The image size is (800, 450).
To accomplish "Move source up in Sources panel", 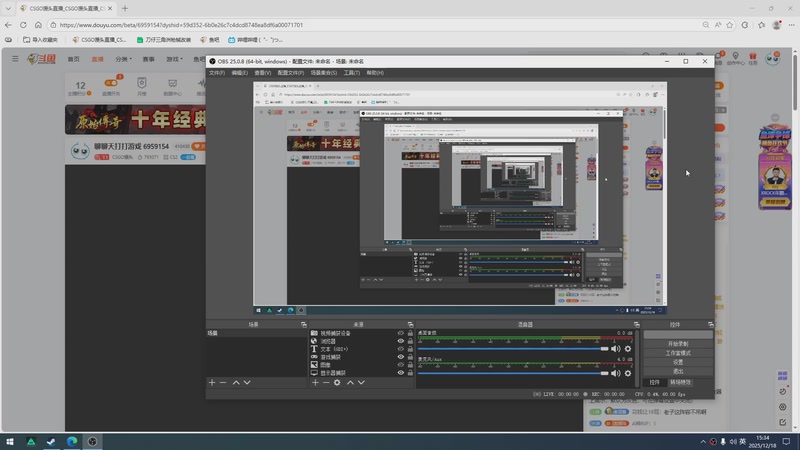I will point(351,382).
